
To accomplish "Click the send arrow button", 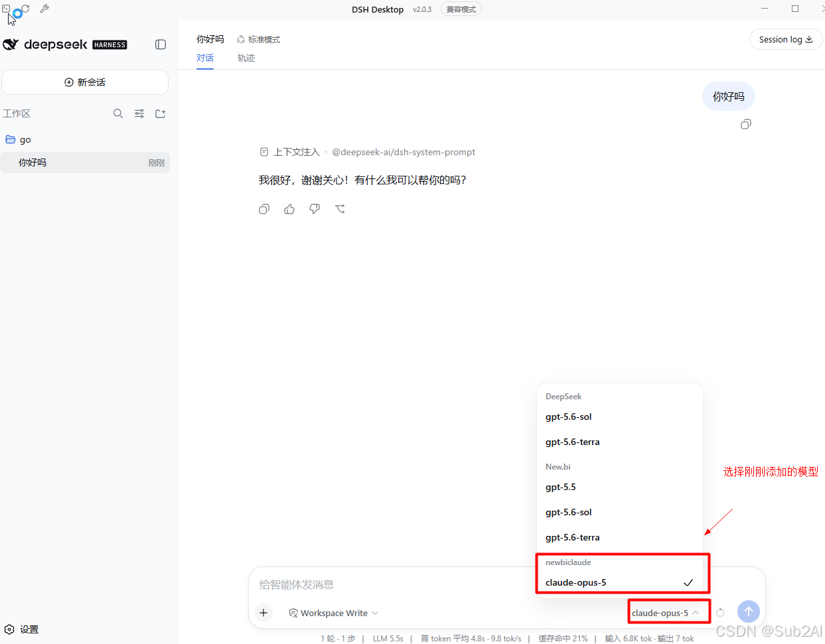I will coord(749,612).
